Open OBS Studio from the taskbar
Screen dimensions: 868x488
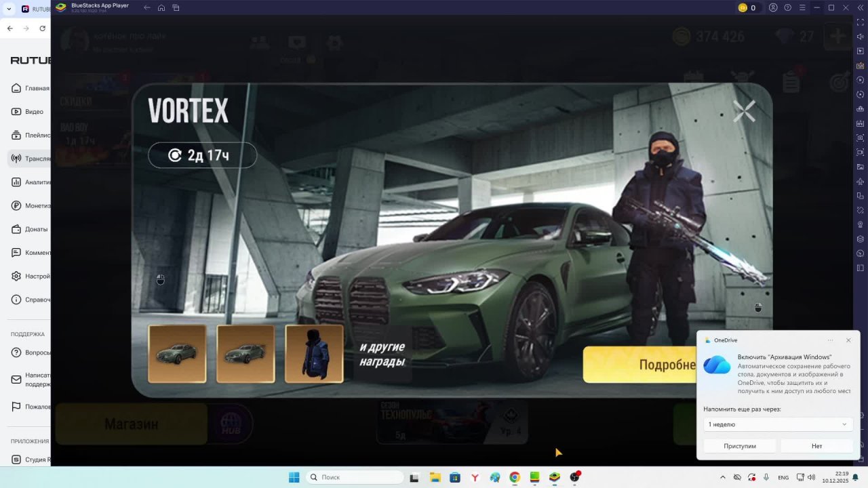click(575, 477)
